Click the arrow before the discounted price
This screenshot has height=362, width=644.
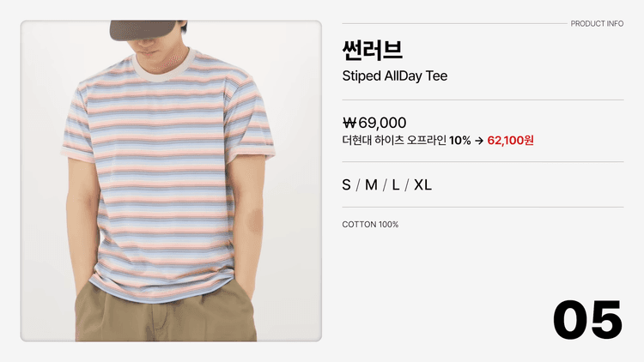point(479,141)
